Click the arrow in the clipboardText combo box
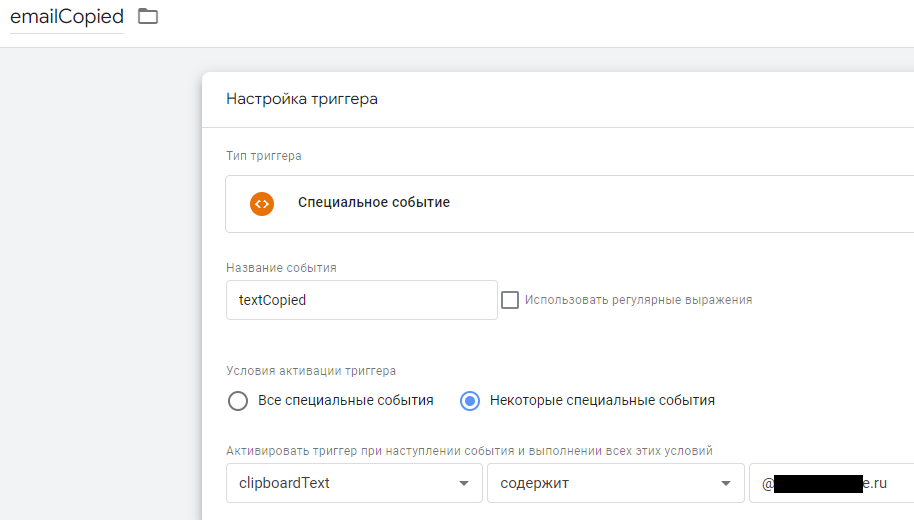Screen dimensions: 914x520 tap(463, 484)
